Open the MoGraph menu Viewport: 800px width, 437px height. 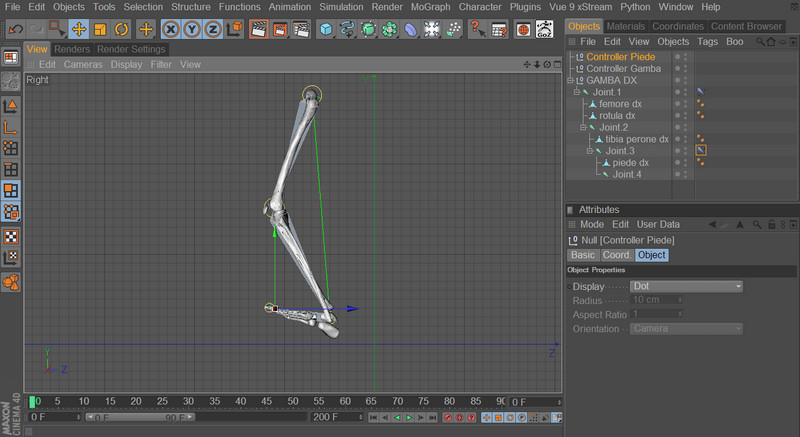coord(430,7)
